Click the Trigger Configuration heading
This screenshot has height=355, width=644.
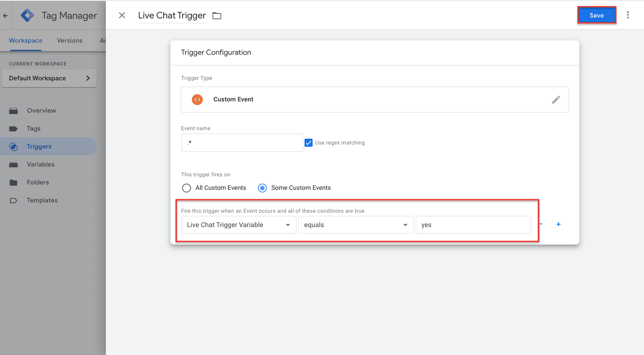point(216,53)
